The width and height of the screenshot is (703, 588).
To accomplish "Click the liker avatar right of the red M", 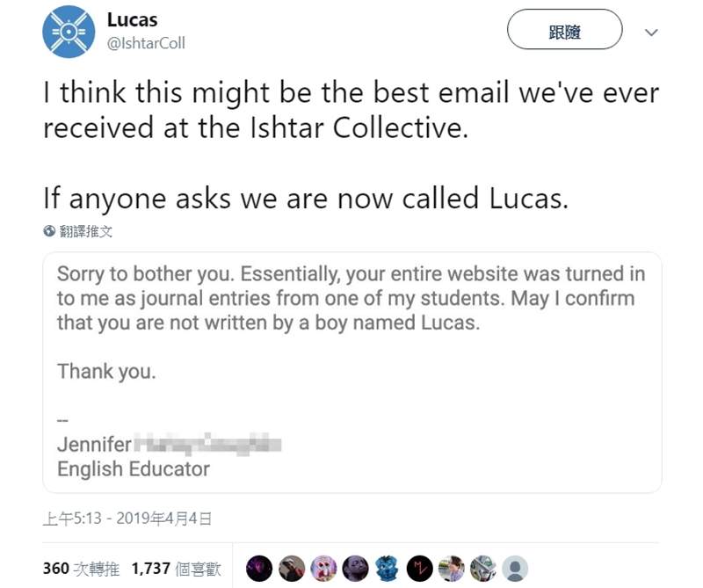I will [x=451, y=568].
